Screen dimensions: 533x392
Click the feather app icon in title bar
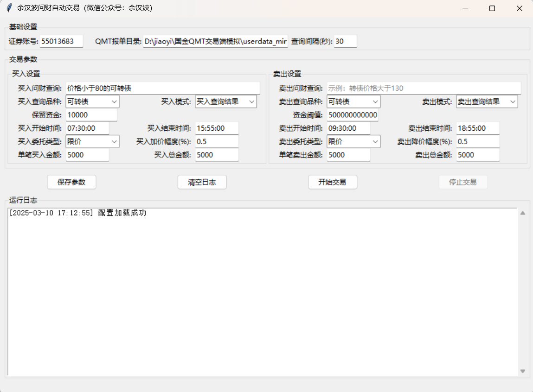8,8
